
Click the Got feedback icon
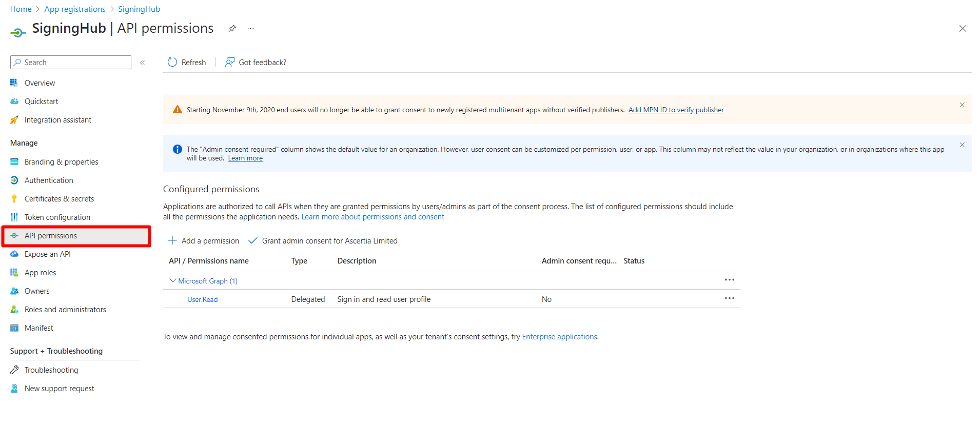point(230,62)
